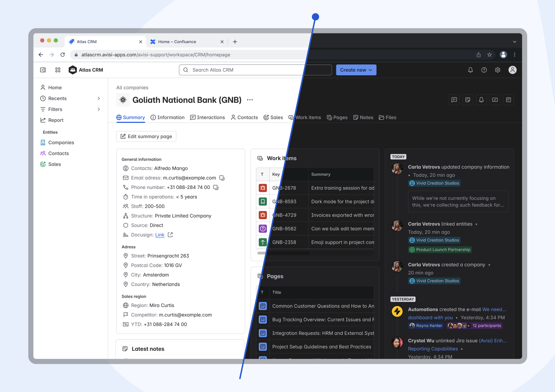Click the browser share icon
Image resolution: width=555 pixels, height=392 pixels.
pyautogui.click(x=478, y=55)
